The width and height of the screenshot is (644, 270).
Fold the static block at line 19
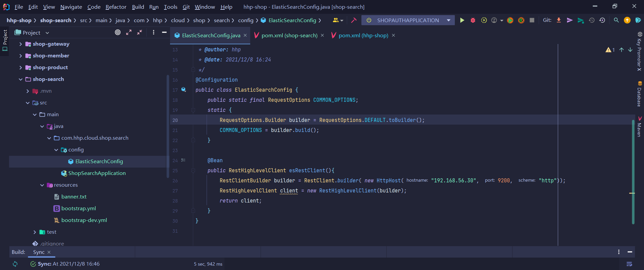coord(193,110)
